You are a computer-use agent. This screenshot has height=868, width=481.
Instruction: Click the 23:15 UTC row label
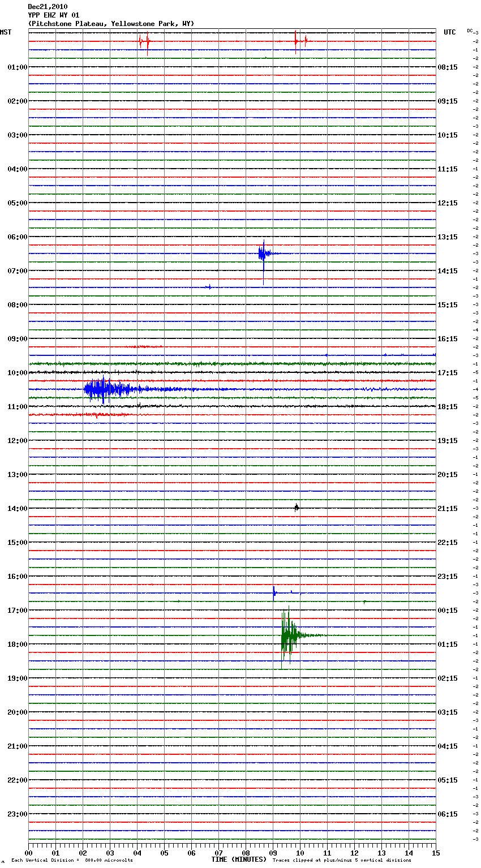448,577
